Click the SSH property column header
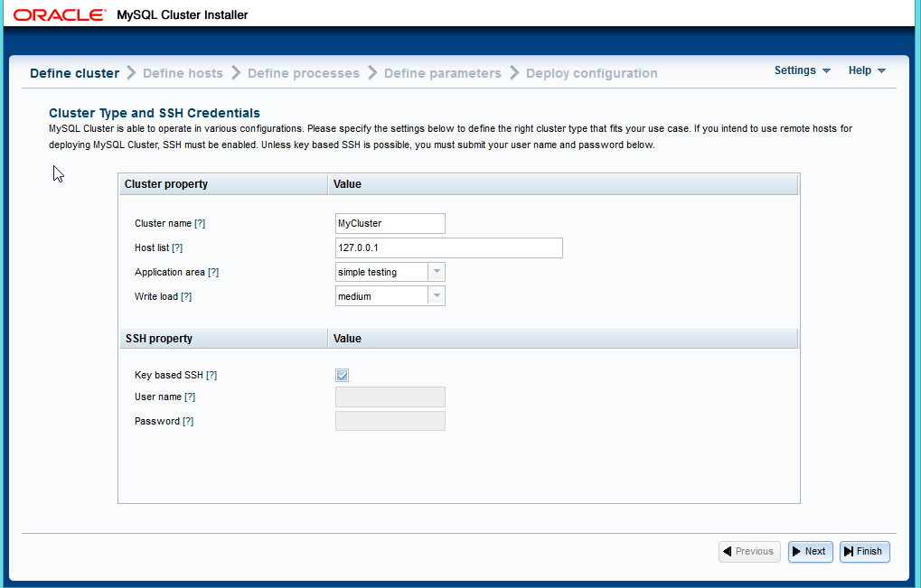Viewport: 921px width, 588px height. click(223, 339)
